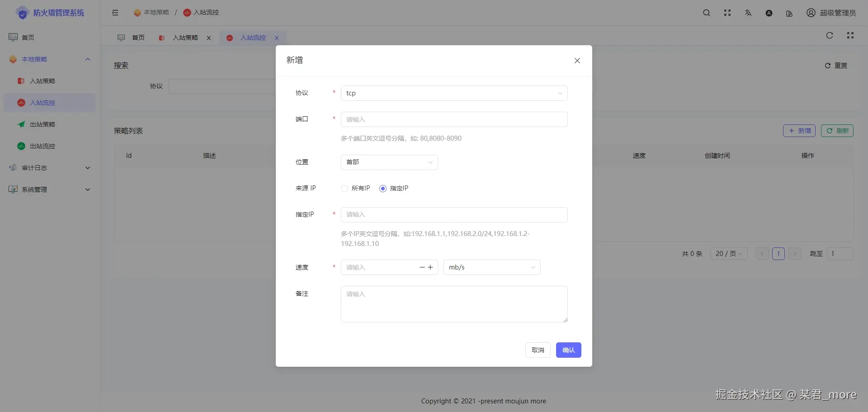Open 出站策略 in the sidebar
This screenshot has height=412, width=868.
tap(50, 124)
